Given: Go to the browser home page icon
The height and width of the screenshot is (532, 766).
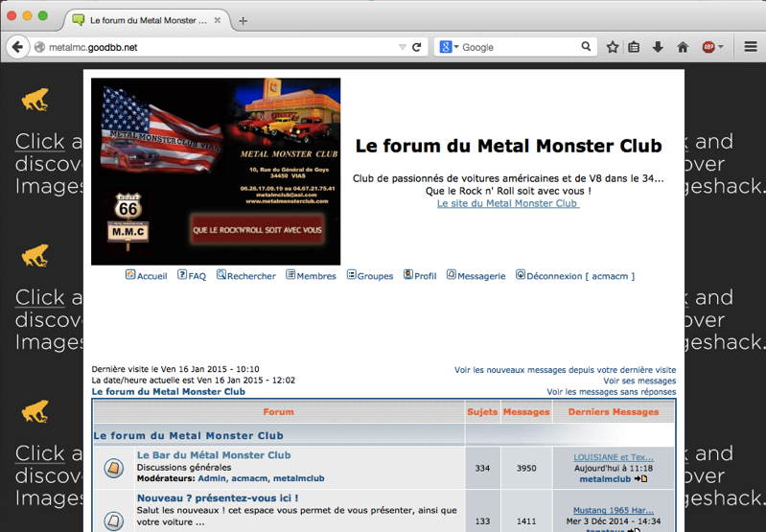Looking at the screenshot, I should pyautogui.click(x=683, y=47).
